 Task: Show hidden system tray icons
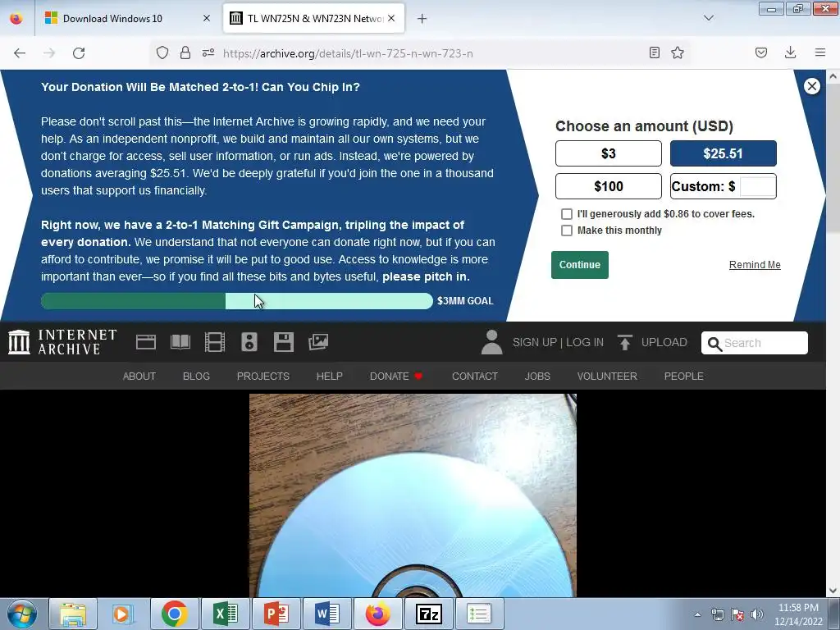(697, 614)
